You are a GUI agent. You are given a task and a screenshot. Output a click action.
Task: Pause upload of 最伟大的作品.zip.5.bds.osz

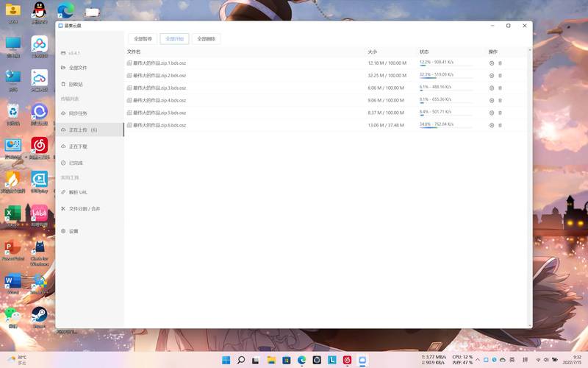coord(492,113)
